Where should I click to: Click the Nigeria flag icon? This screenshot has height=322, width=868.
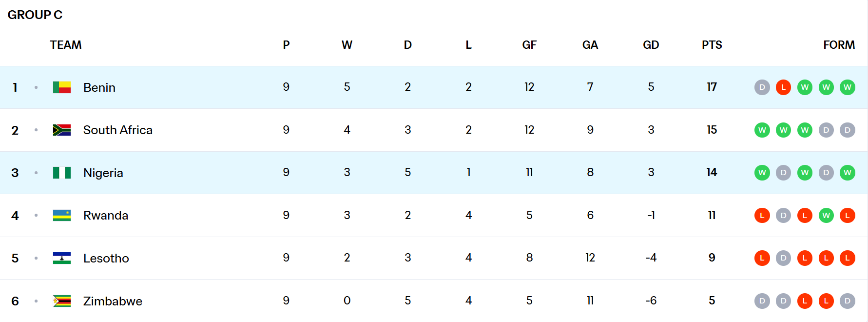tap(62, 173)
